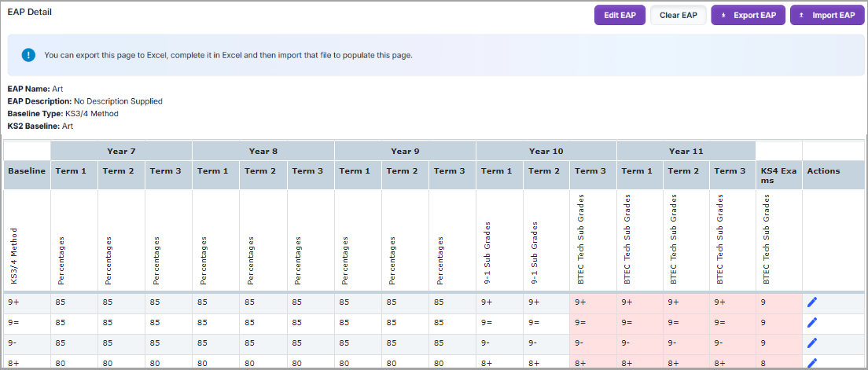Click the pencil edit icon for 9+ row
868x370 pixels.
pyautogui.click(x=812, y=301)
